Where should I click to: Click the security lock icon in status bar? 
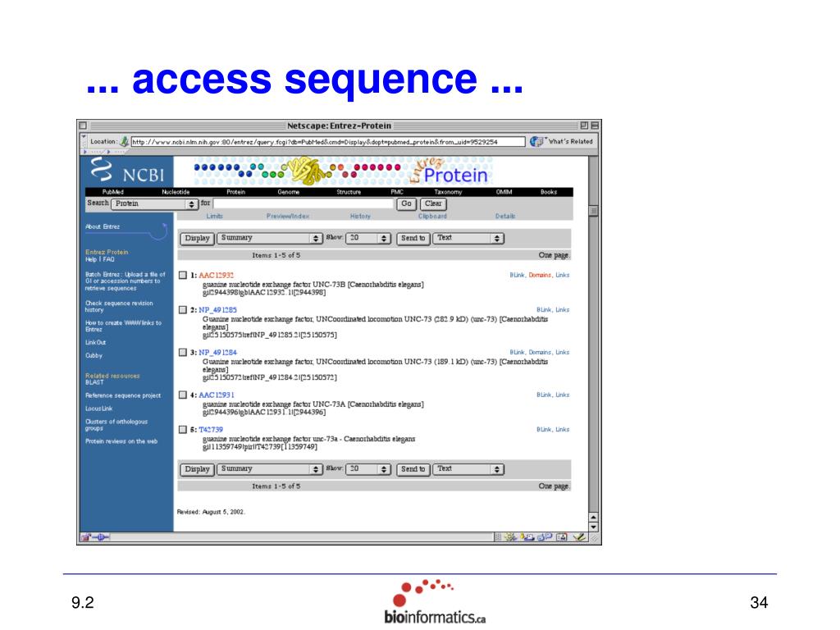(x=85, y=536)
